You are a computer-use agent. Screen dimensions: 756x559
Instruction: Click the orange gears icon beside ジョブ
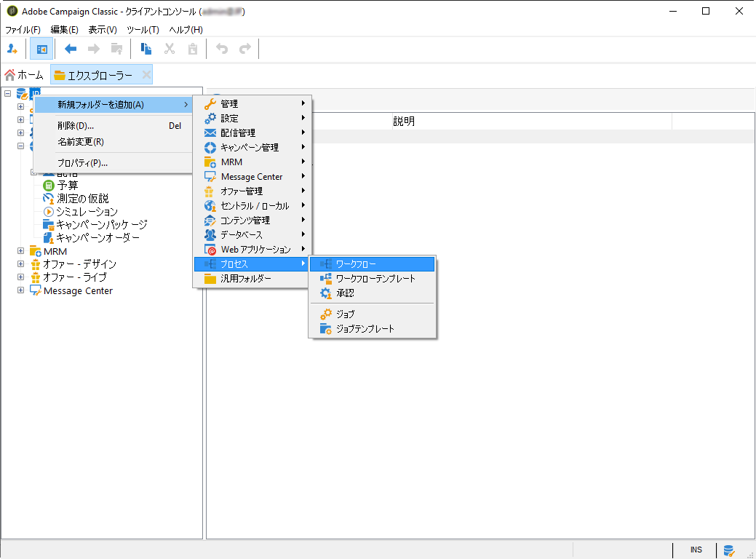click(326, 314)
